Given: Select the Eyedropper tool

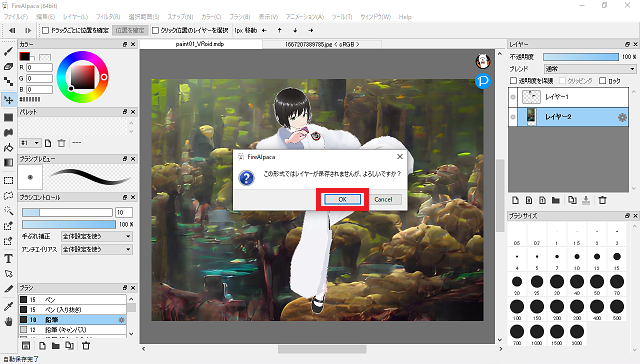Looking at the screenshot, I should point(8,306).
